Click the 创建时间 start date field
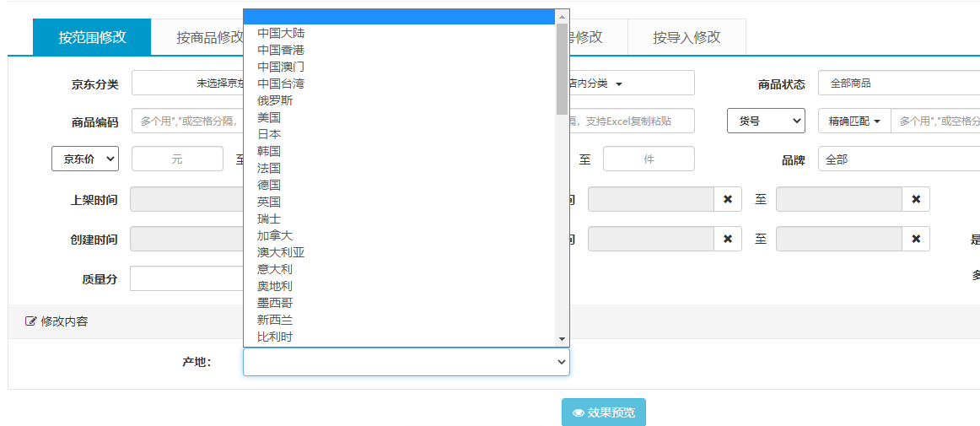Viewport: 980px width, 426px height. pyautogui.click(x=187, y=239)
